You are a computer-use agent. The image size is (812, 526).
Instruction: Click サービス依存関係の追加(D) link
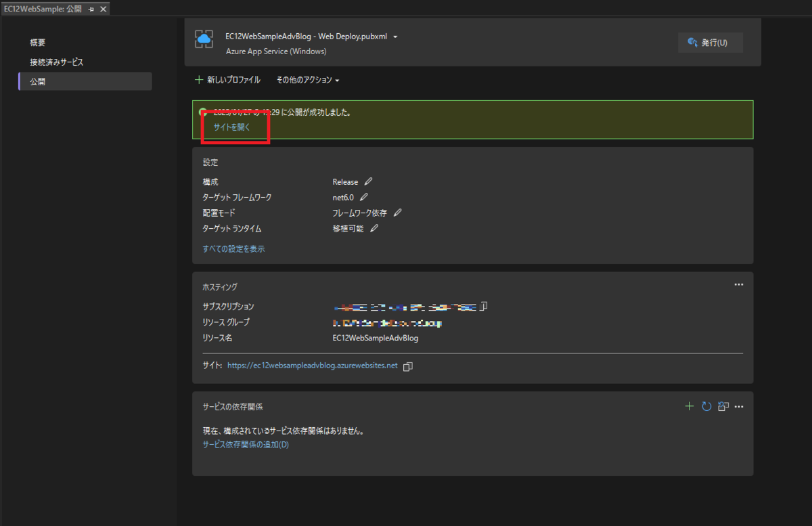coord(246,445)
